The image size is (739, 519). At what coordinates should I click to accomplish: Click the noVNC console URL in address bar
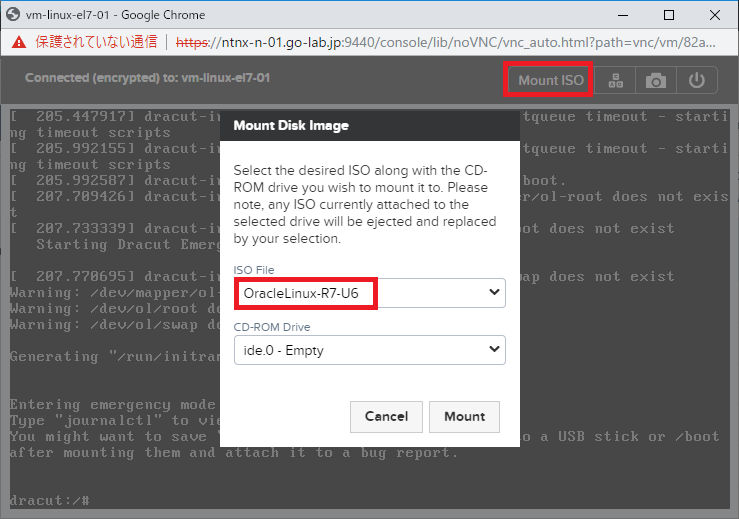(445, 42)
